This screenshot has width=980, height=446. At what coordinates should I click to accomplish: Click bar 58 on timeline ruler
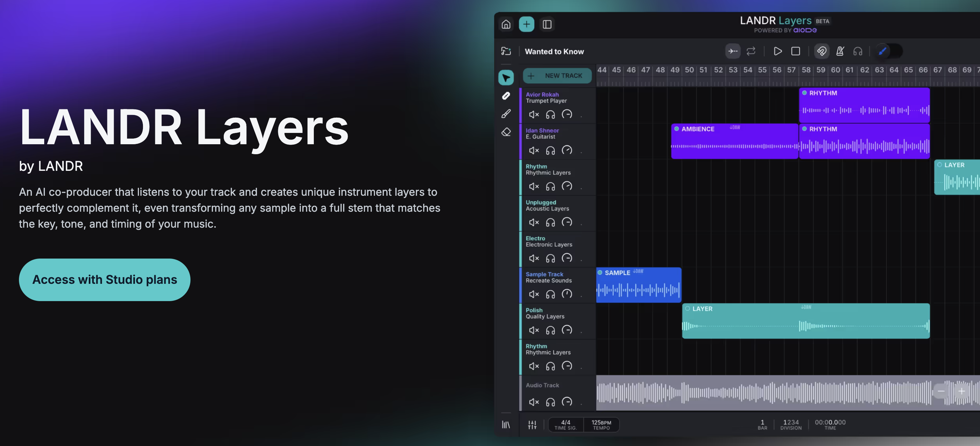(x=806, y=70)
